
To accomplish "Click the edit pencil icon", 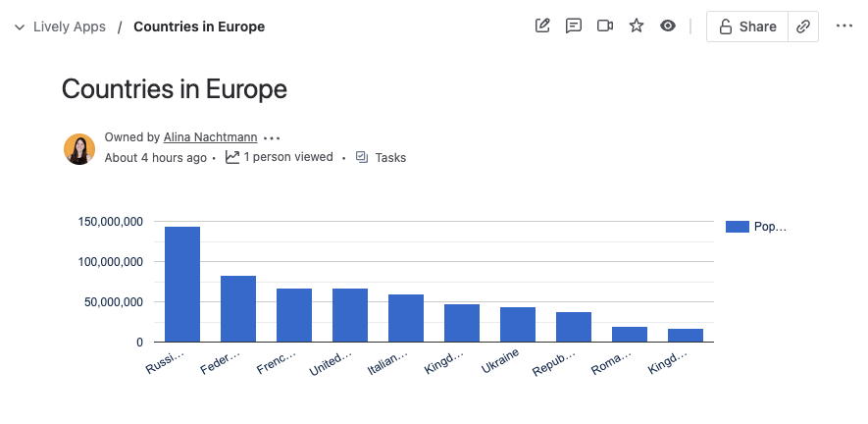I will [542, 26].
